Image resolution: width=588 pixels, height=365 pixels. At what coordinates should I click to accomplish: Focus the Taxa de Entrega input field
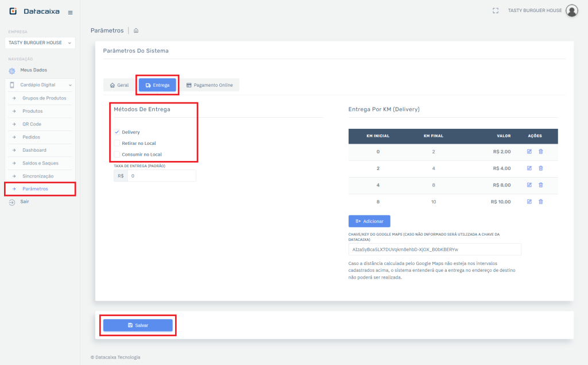coord(161,176)
